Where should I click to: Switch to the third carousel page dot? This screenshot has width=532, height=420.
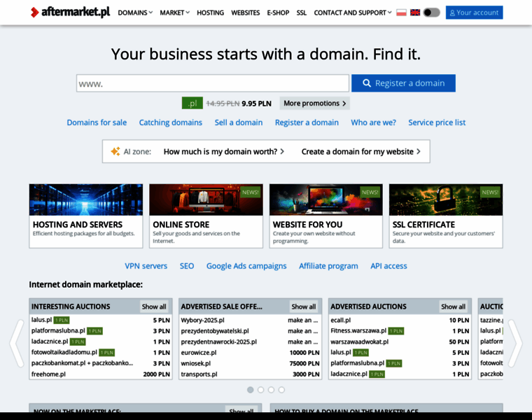(x=271, y=389)
